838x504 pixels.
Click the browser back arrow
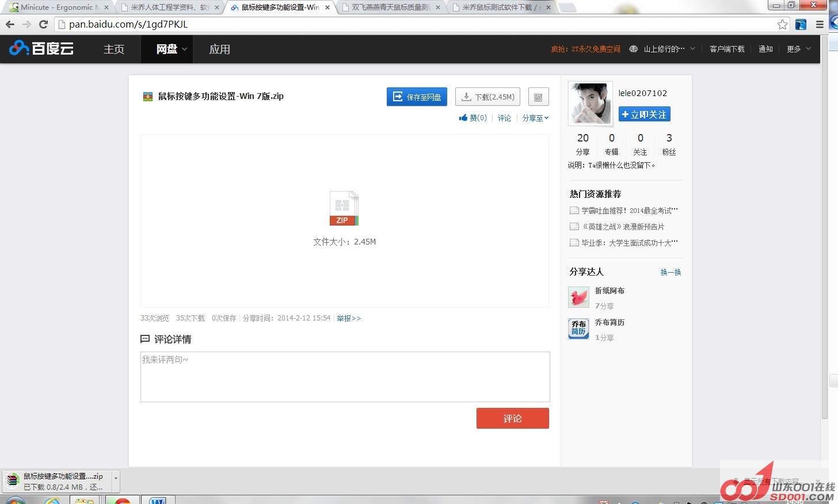tap(10, 24)
